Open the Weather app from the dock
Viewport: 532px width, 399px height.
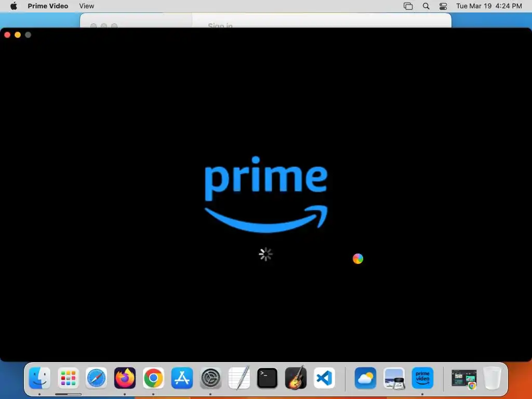(365, 378)
